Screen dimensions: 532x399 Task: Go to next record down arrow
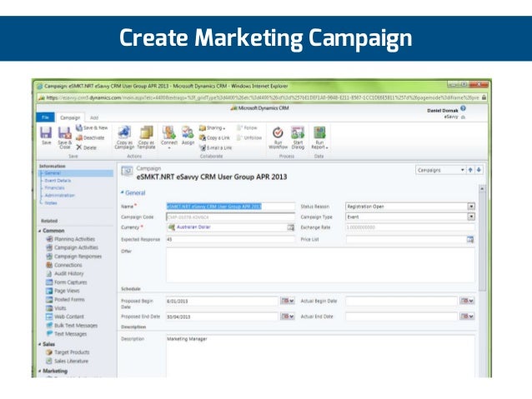tap(479, 170)
